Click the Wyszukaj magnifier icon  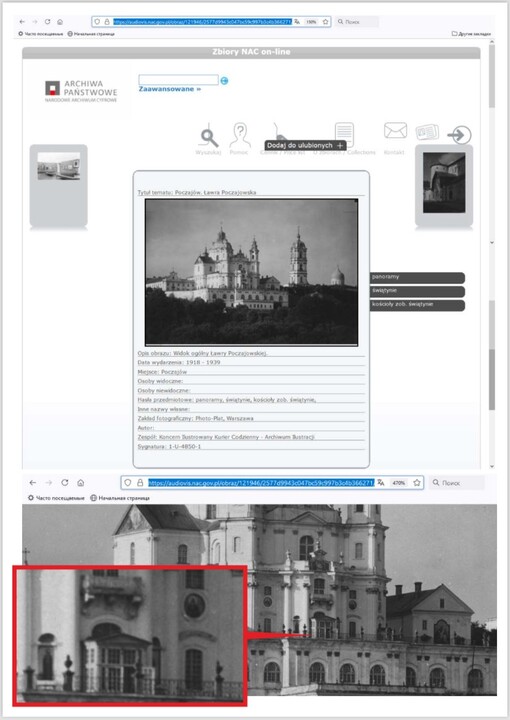(x=209, y=136)
